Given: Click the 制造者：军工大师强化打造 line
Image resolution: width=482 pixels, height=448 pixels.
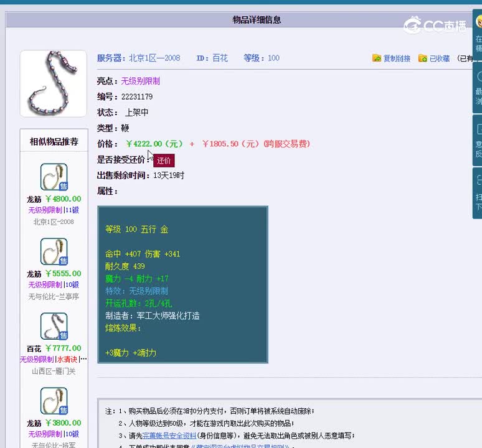Looking at the screenshot, I should coord(153,315).
